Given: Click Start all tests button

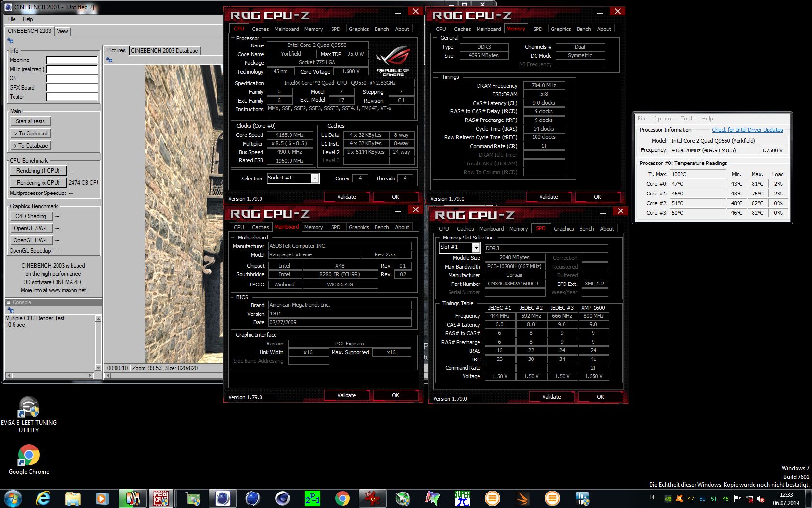Looking at the screenshot, I should (30, 121).
